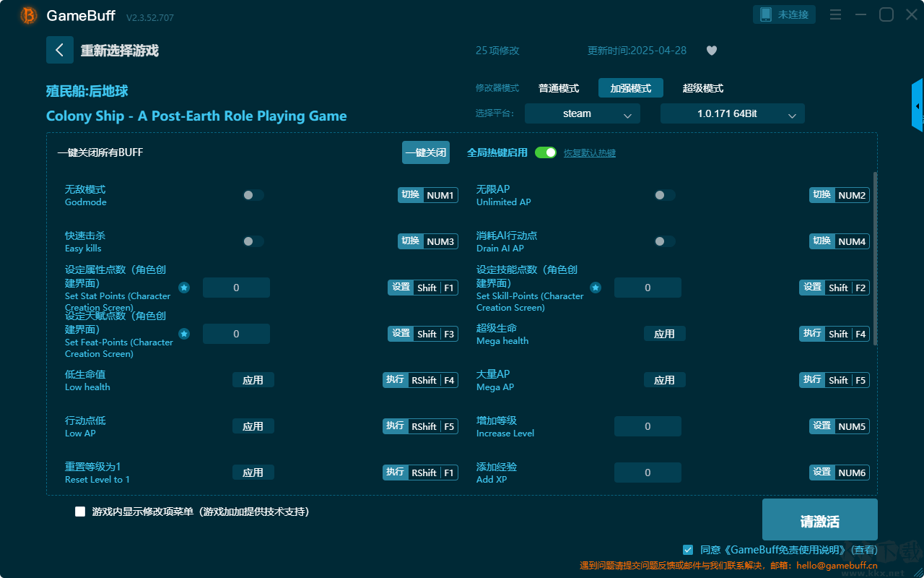Click the 25项修改 count text
The image size is (924, 578).
click(497, 51)
